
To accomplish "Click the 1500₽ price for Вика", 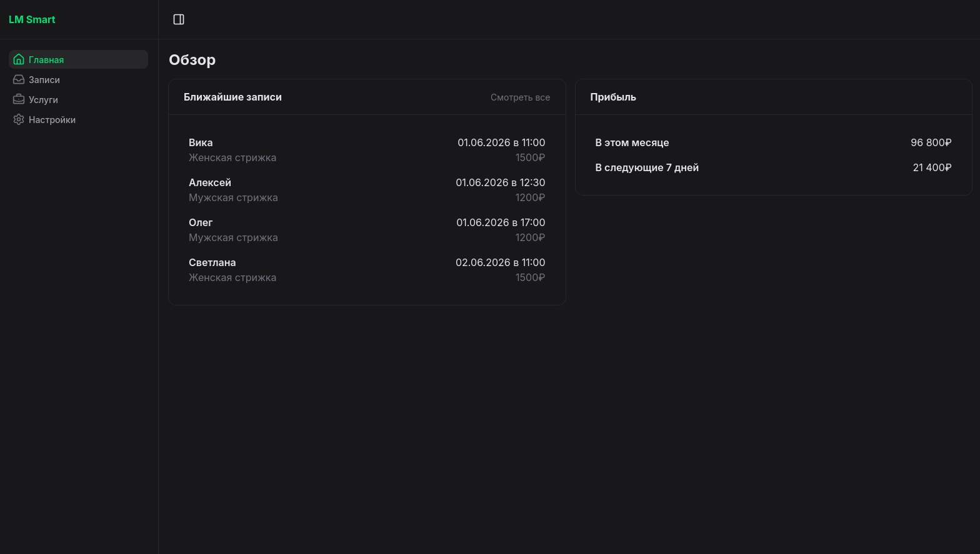I will click(530, 157).
